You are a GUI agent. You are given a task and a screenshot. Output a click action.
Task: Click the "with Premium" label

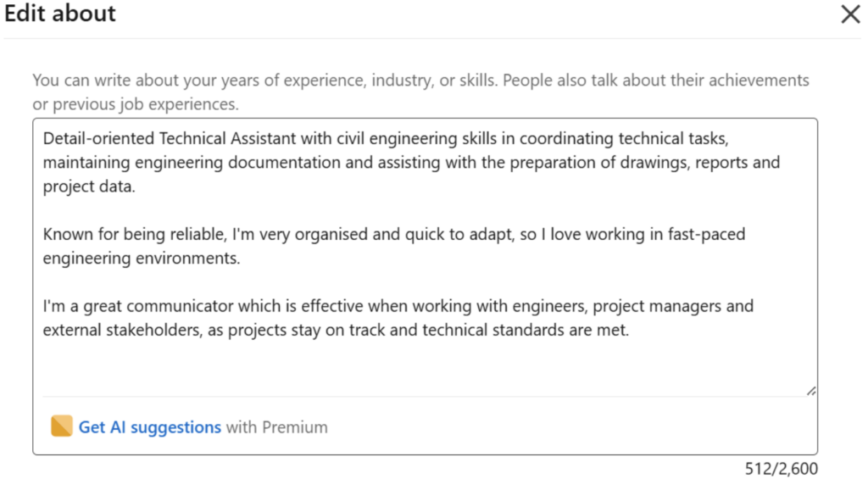[276, 427]
